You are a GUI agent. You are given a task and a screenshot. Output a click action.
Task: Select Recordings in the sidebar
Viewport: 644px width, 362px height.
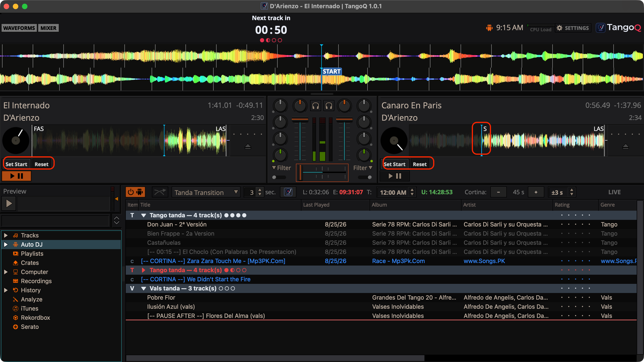[36, 281]
